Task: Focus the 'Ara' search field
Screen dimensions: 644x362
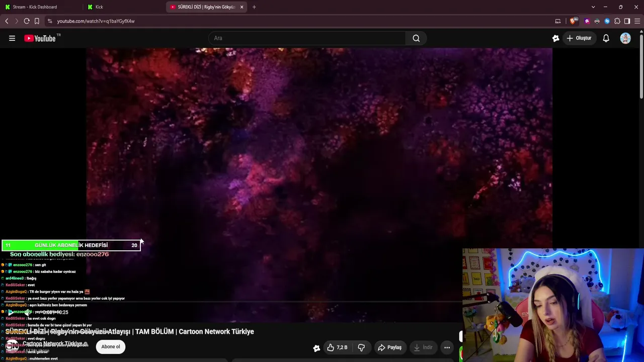Action: click(307, 38)
